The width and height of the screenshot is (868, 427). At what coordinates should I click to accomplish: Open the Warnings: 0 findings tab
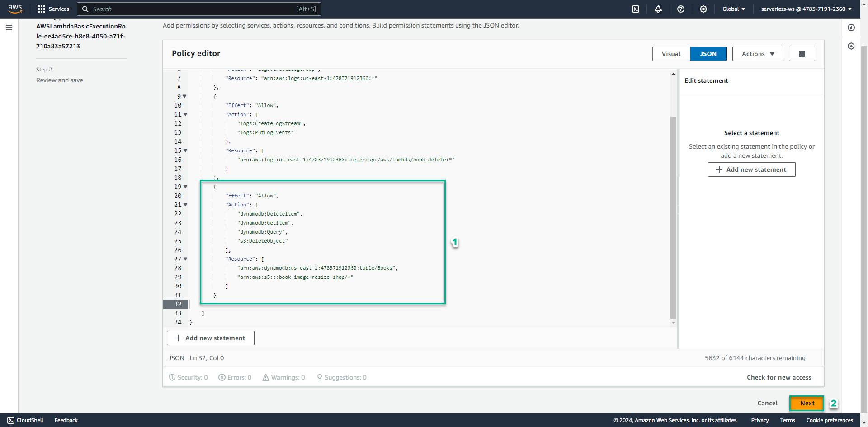[283, 377]
